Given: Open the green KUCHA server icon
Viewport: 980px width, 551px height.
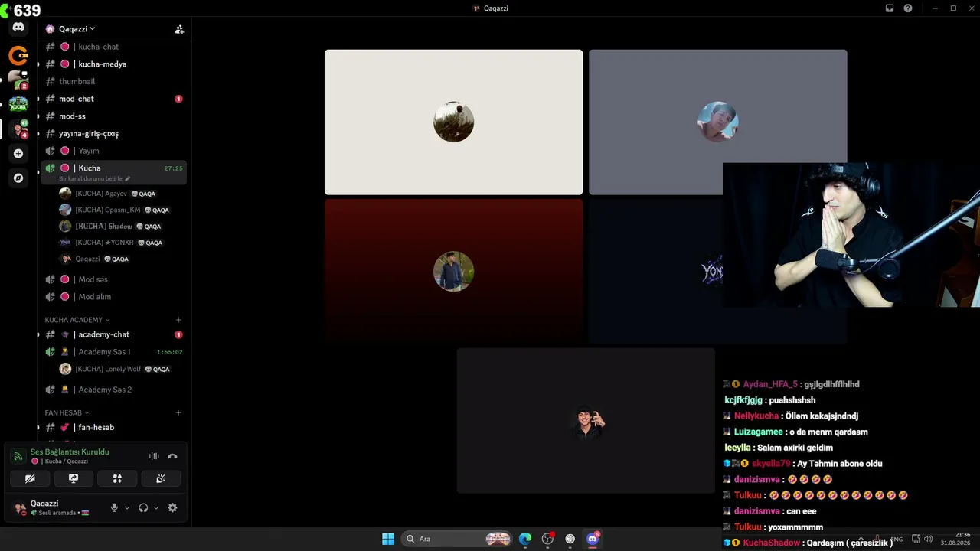Looking at the screenshot, I should [x=18, y=104].
